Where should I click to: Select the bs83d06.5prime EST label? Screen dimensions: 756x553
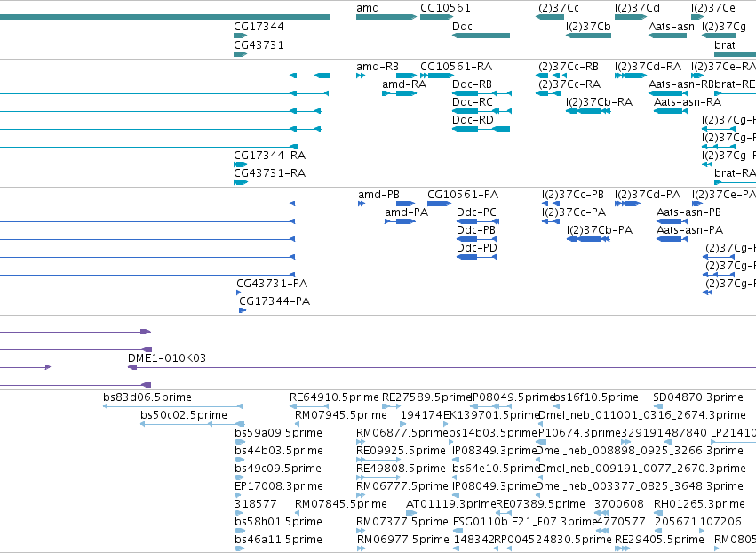[147, 397]
